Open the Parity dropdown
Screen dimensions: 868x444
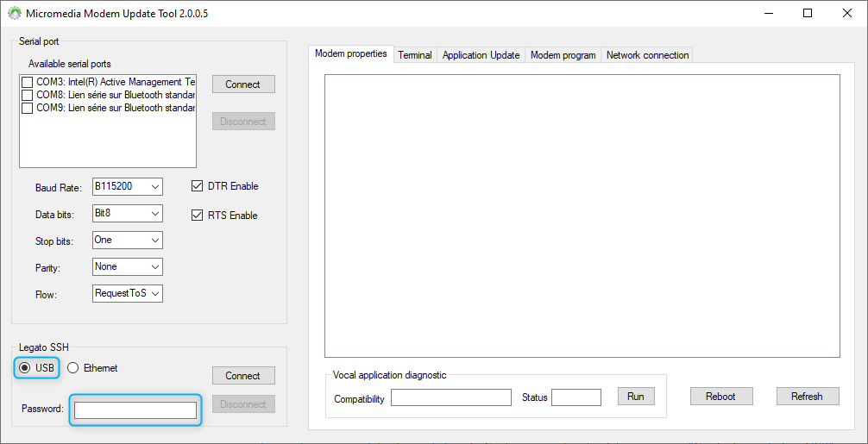point(128,266)
